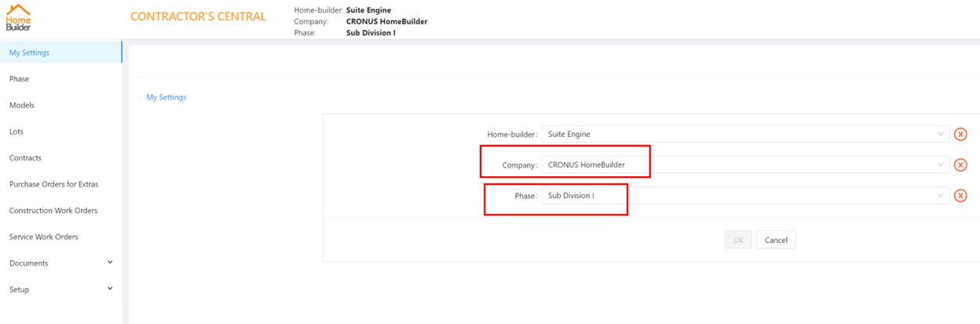
Task: Clear the Home-builder field with its X icon
Action: (960, 134)
